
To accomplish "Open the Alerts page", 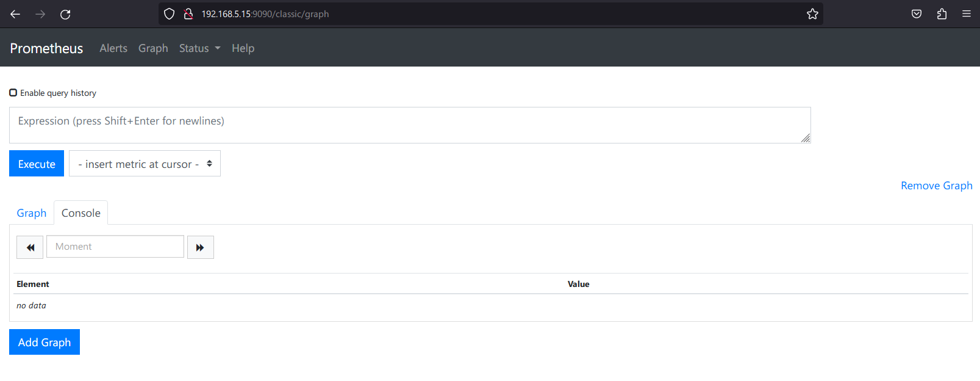I will [x=113, y=48].
